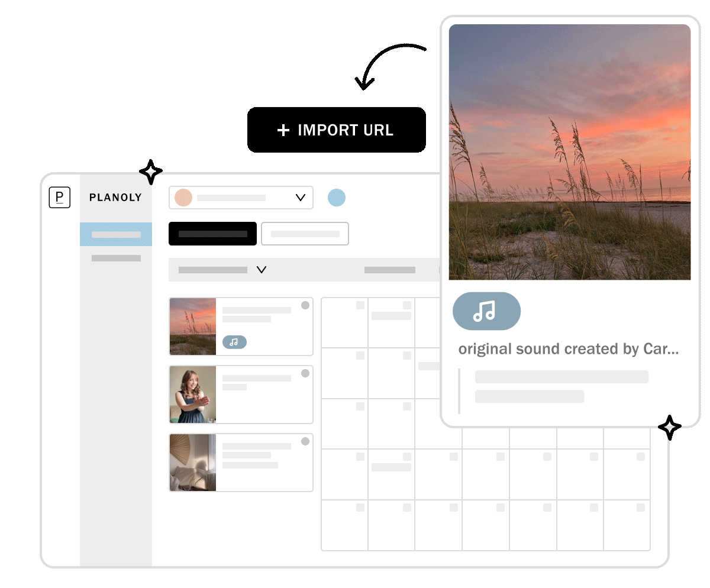Open the large sunset beach image preview
This screenshot has width=710, height=588.
point(569,152)
